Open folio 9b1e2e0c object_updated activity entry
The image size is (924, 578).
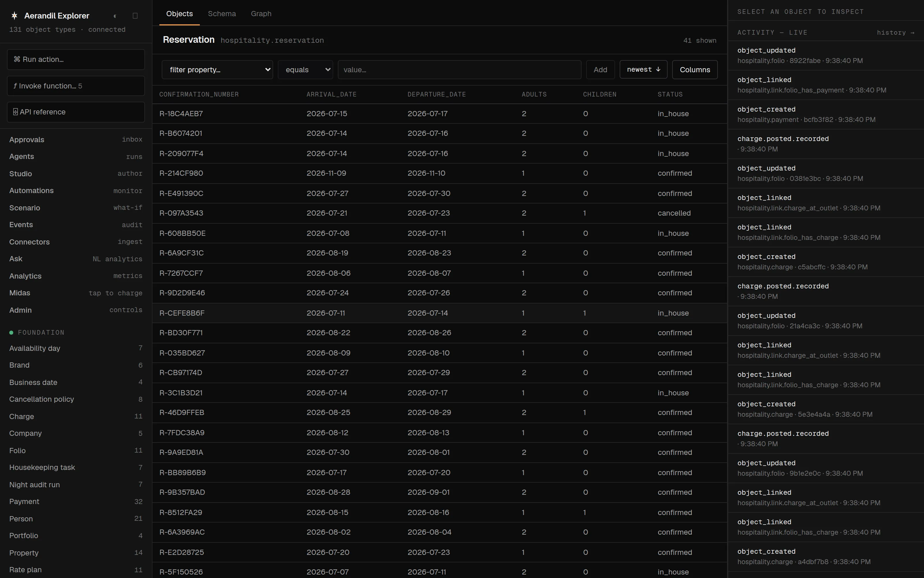coord(826,468)
